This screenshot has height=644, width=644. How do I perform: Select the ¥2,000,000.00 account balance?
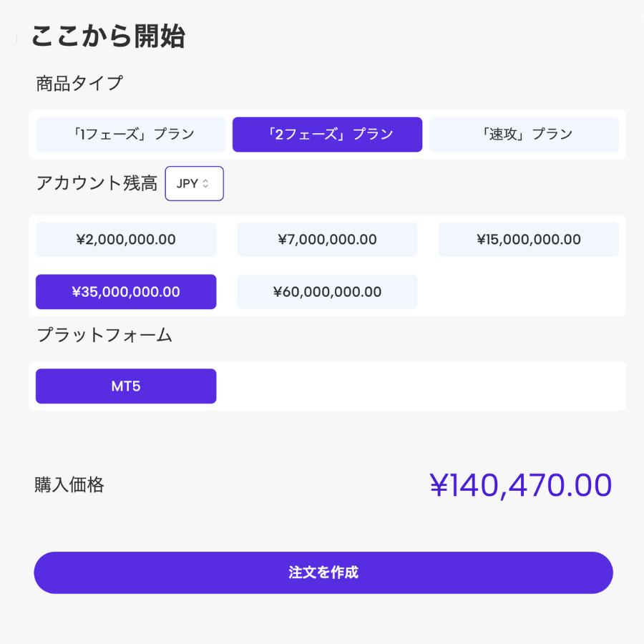click(126, 240)
